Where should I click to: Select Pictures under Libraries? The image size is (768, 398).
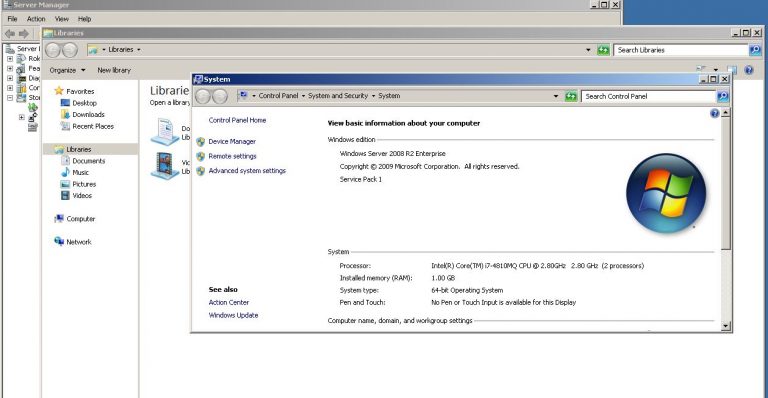[x=84, y=184]
